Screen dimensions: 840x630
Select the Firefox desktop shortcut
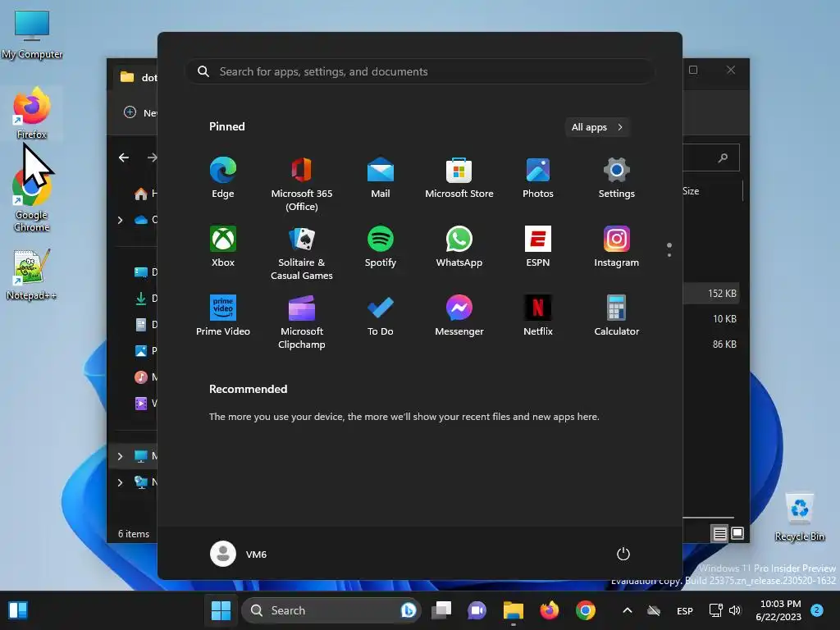pos(32,113)
